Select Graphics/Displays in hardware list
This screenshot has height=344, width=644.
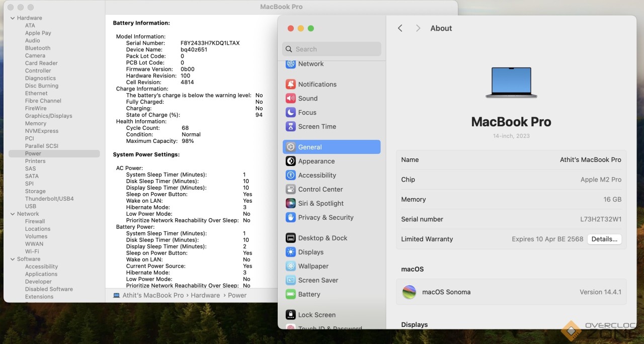click(x=49, y=116)
